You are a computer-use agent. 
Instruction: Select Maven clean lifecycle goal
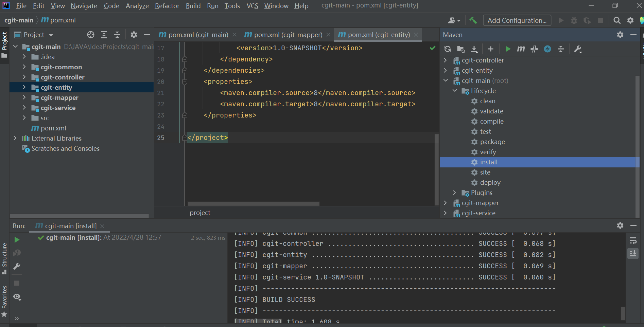coord(487,101)
